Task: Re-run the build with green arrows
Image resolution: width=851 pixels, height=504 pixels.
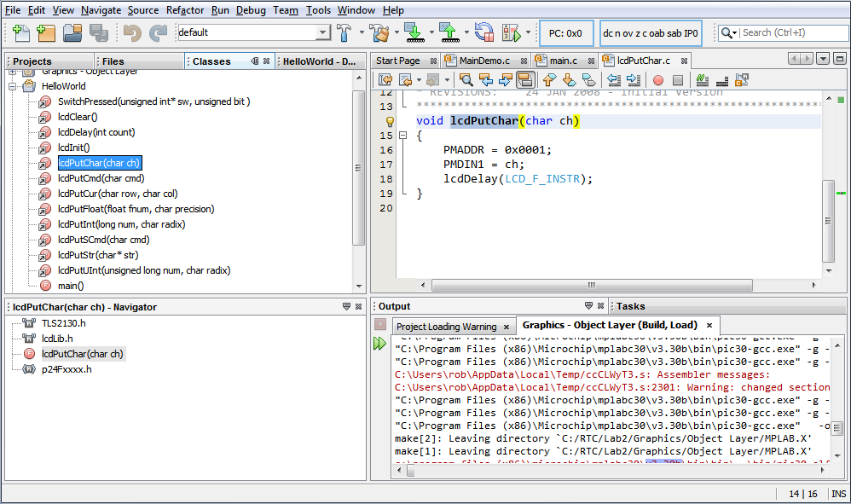Action: click(379, 343)
